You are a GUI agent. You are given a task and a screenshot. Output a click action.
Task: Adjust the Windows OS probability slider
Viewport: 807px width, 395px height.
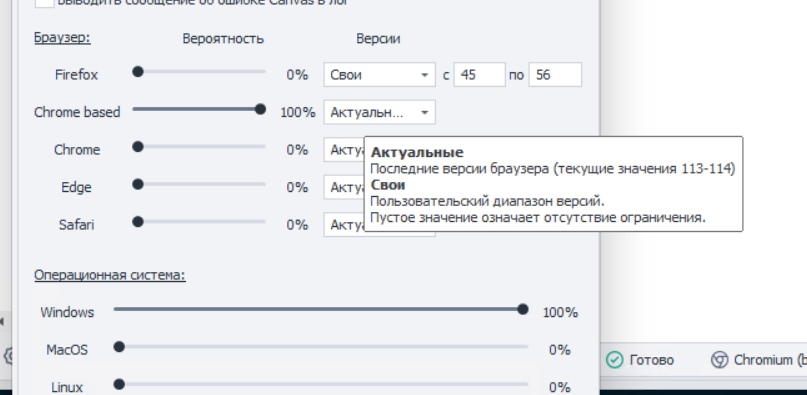click(x=321, y=310)
